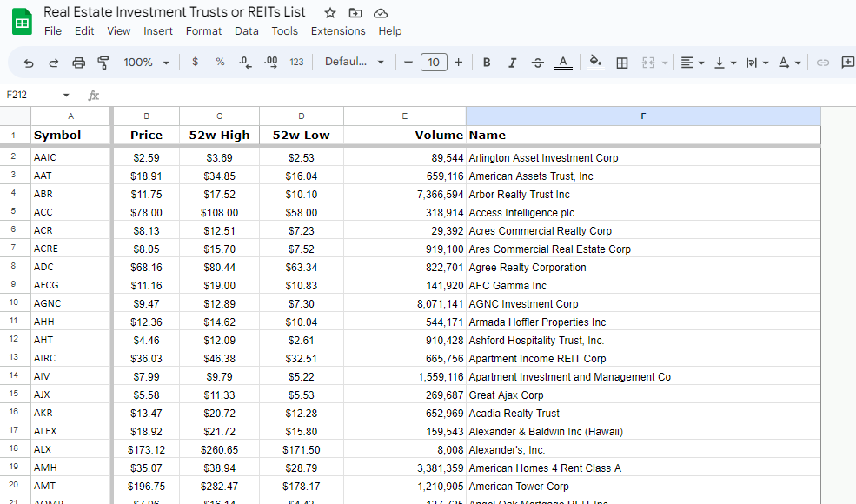
Task: Undo the last action
Action: pyautogui.click(x=29, y=63)
